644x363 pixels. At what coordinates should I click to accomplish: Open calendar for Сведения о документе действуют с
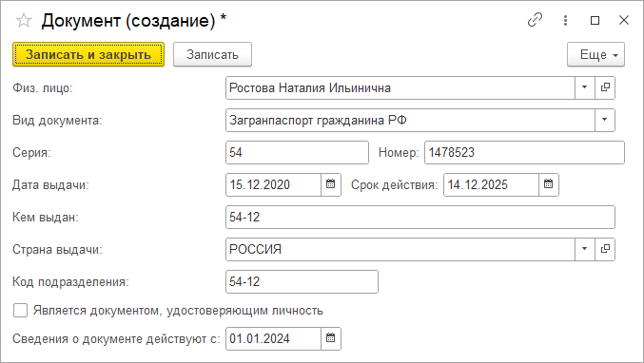331,339
